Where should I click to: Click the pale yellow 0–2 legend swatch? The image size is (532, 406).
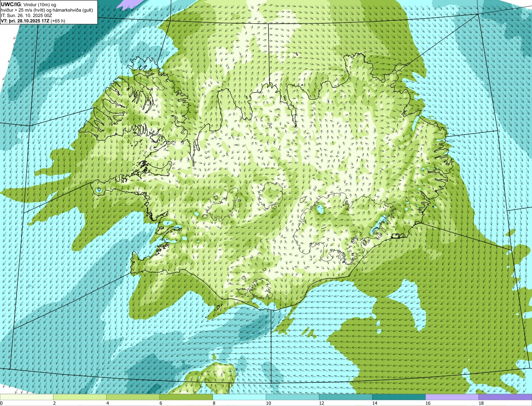pyautogui.click(x=27, y=397)
